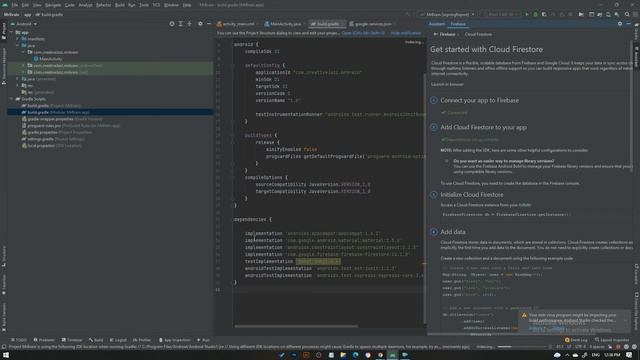The height and width of the screenshot is (360, 640).
Task: Collapse the Gradle Scripts node
Action: point(12,99)
